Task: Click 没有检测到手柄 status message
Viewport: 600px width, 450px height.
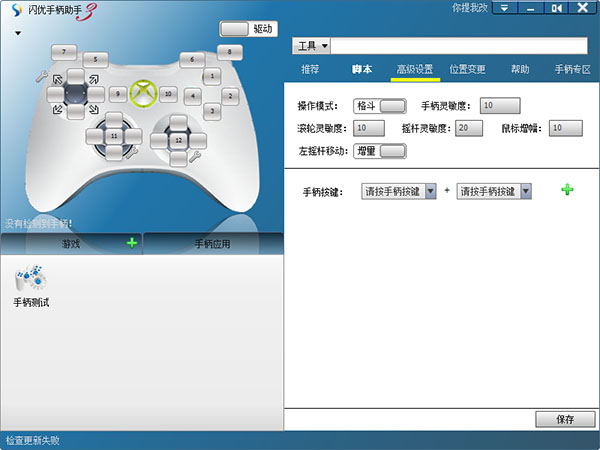Action: (x=38, y=223)
